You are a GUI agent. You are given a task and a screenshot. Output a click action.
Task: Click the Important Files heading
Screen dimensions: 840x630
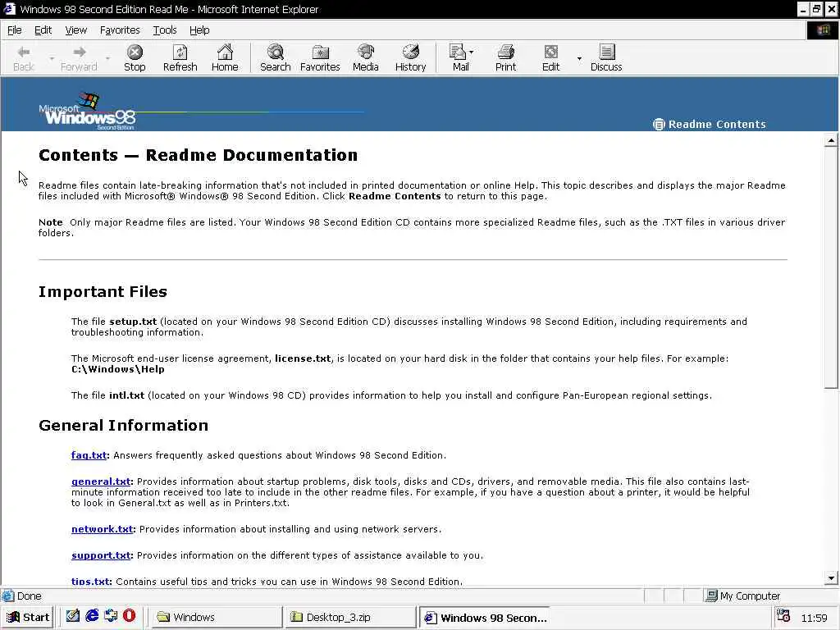coord(103,291)
